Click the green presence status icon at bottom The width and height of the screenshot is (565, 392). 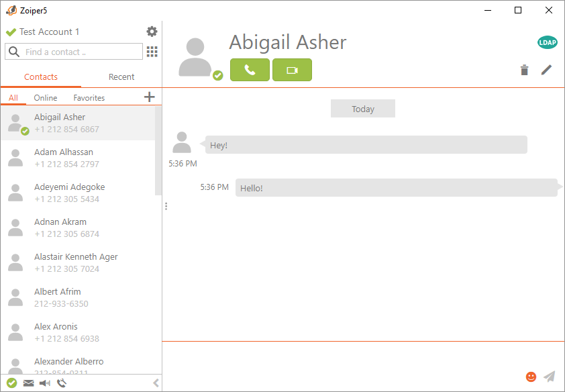(x=11, y=383)
